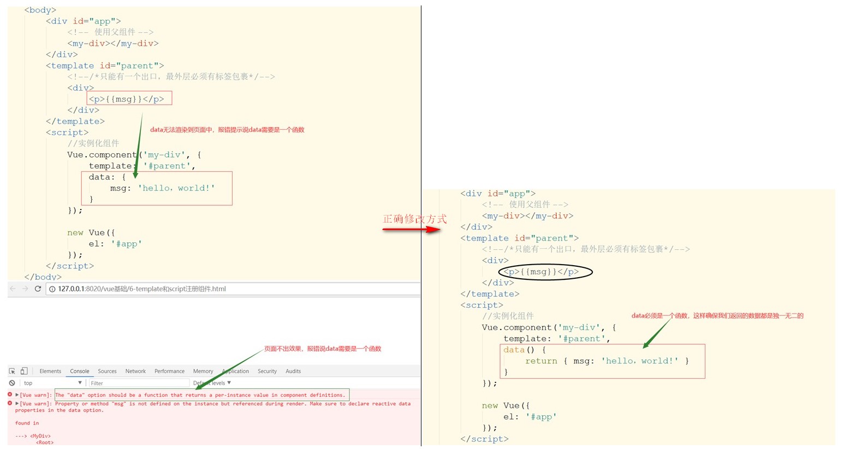The width and height of the screenshot is (868, 449).
Task: Click the console text "found in"
Action: coord(27,423)
